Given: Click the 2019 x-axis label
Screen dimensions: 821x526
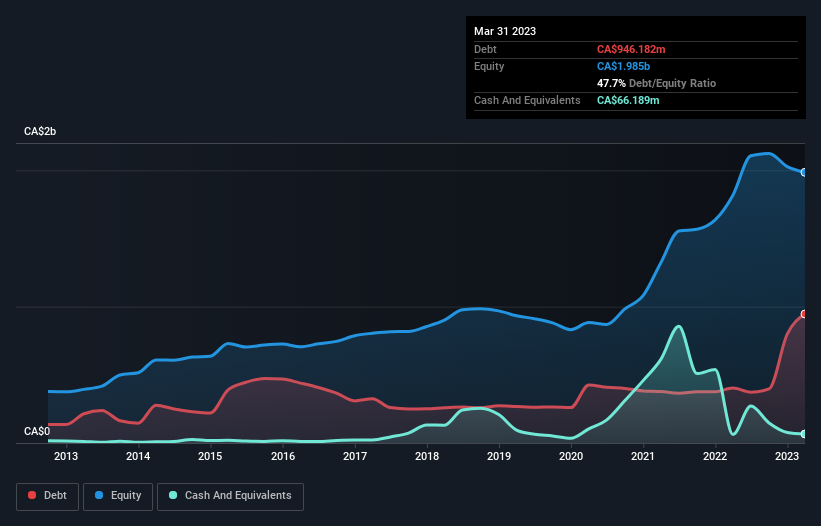Looking at the screenshot, I should click(499, 456).
